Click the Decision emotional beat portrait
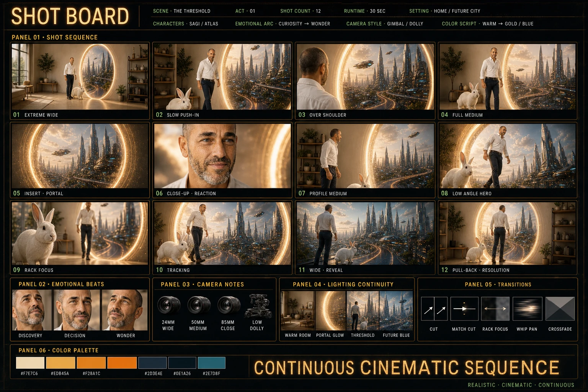The image size is (588, 392). click(77, 310)
